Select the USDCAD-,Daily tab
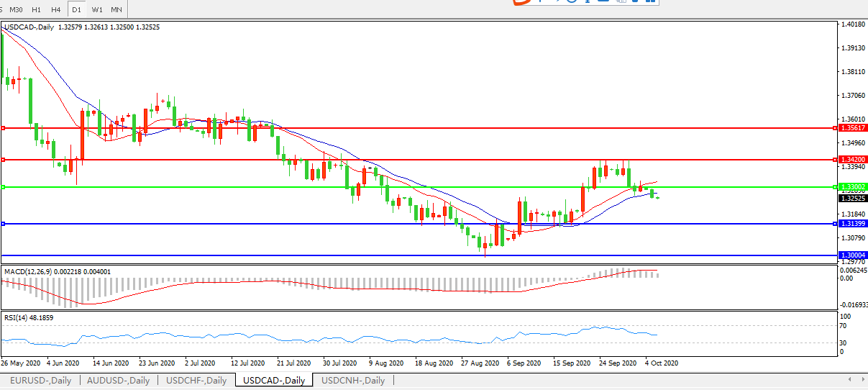The width and height of the screenshot is (868, 390). pos(274,381)
